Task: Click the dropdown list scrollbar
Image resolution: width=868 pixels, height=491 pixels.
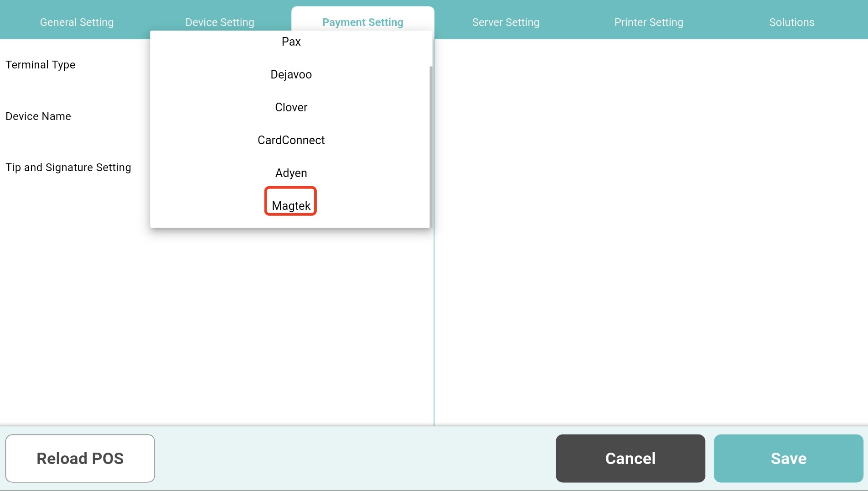Action: pyautogui.click(x=431, y=146)
